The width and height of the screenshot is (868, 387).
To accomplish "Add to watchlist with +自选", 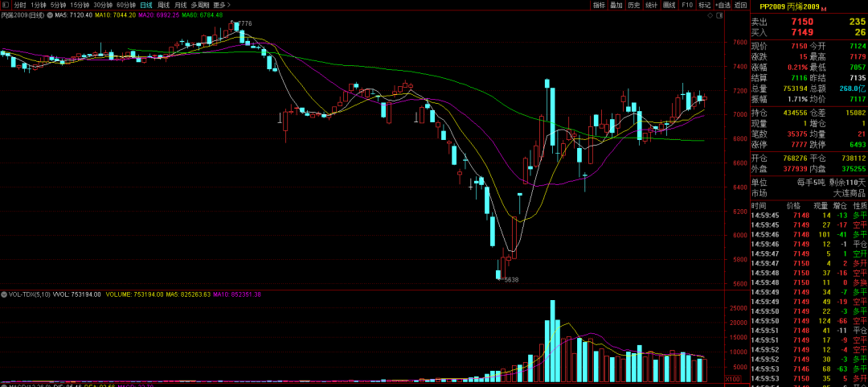I will click(723, 5).
